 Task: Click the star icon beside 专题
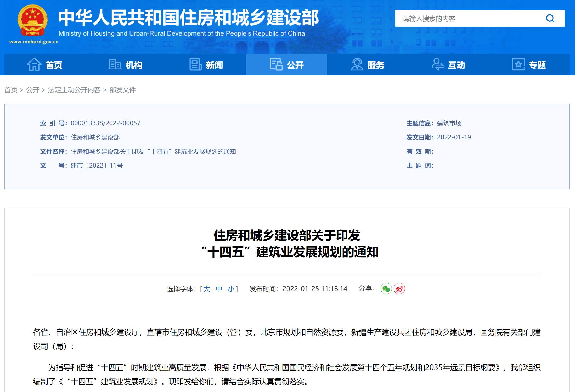[x=518, y=64]
